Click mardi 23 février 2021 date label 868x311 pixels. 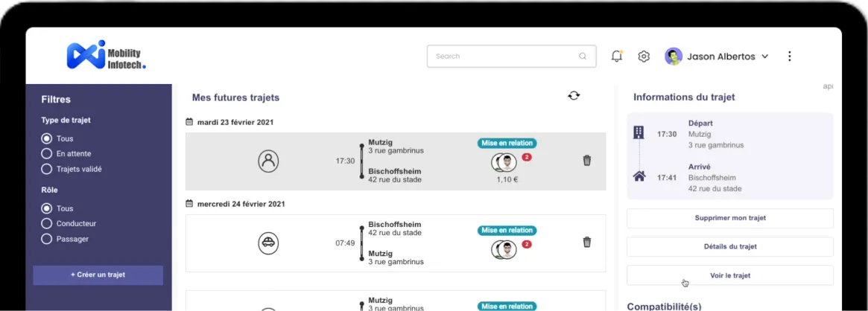click(235, 122)
